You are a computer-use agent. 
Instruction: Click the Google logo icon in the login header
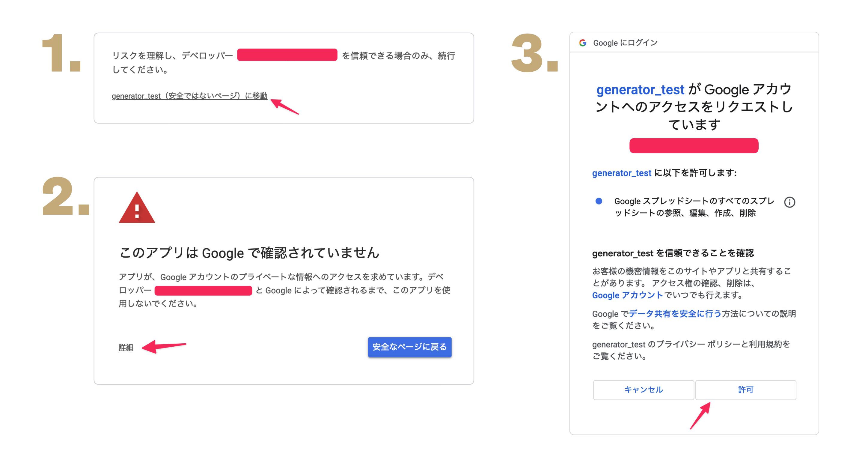coord(583,43)
